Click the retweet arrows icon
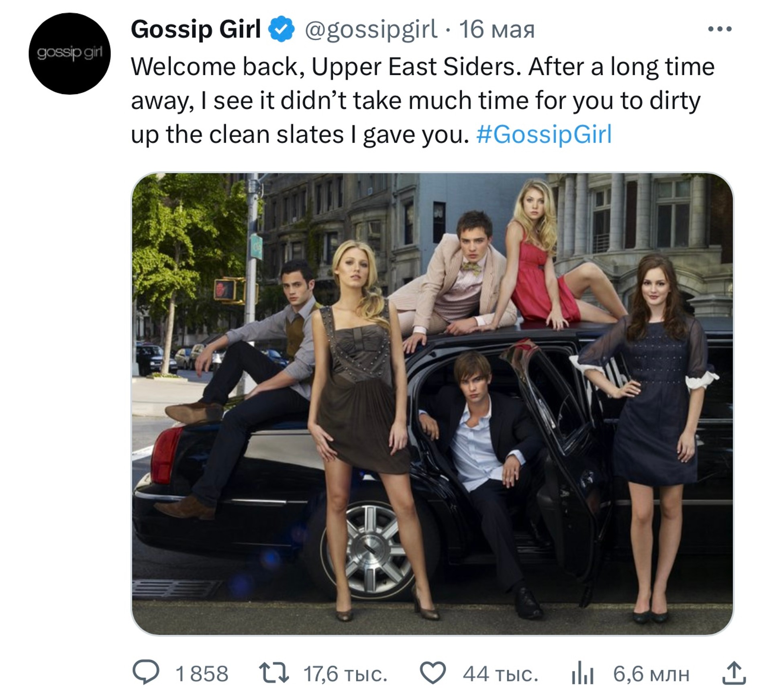This screenshot has height=700, width=763. pos(274,673)
